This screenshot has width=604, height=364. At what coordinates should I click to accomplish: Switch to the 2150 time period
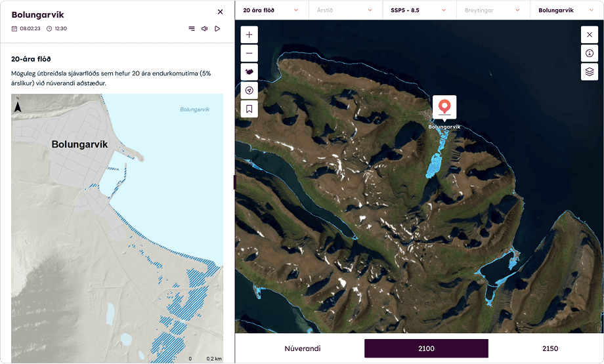click(x=550, y=348)
